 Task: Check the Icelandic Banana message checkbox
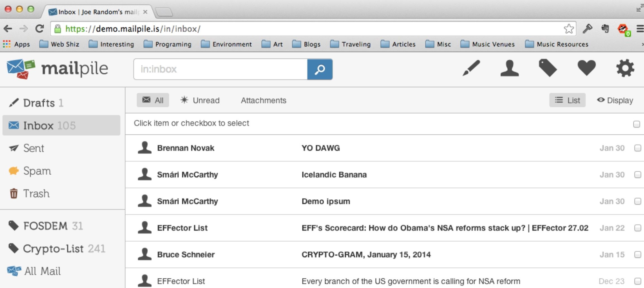[637, 175]
